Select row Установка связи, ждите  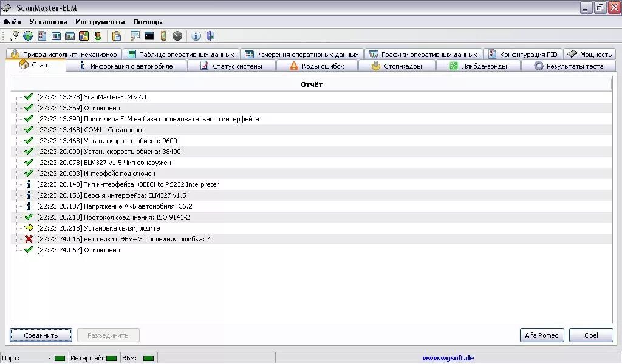312,228
